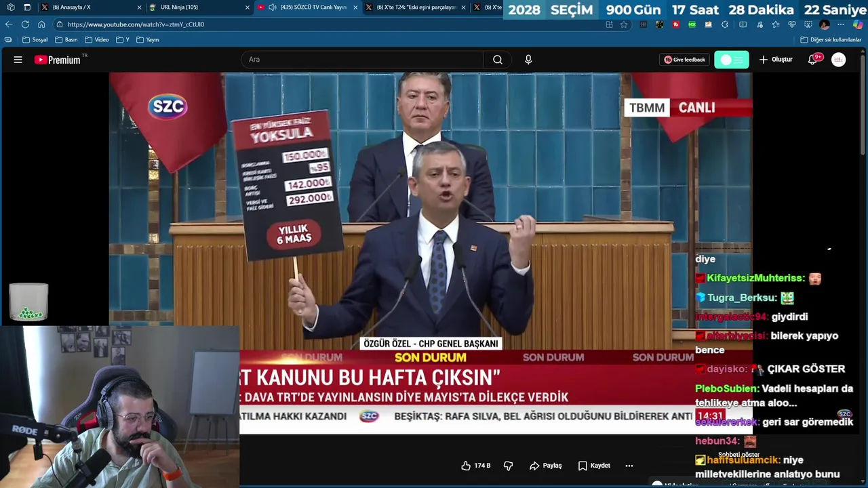This screenshot has height=488, width=868.
Task: Save the video with Kaydet
Action: coord(594,466)
